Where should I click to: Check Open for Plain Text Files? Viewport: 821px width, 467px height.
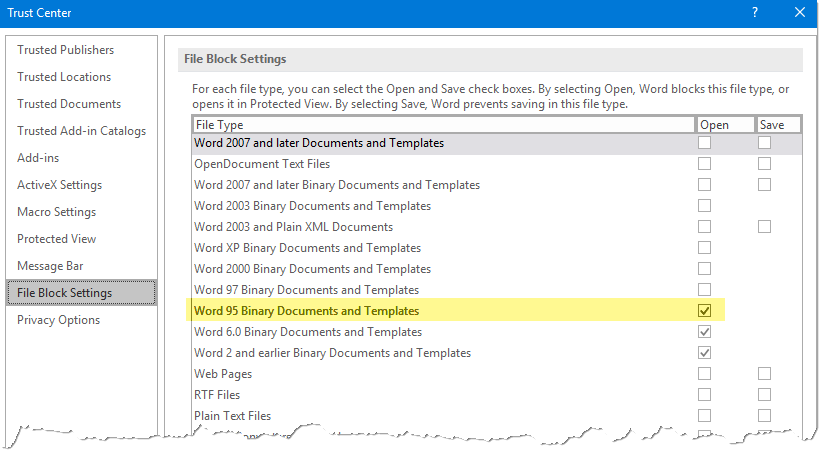pyautogui.click(x=704, y=415)
